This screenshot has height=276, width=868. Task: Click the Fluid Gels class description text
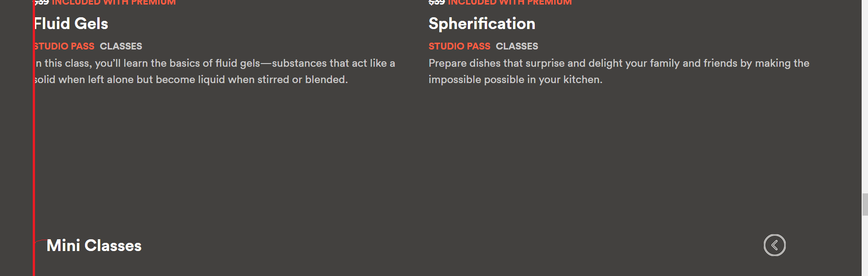click(214, 71)
